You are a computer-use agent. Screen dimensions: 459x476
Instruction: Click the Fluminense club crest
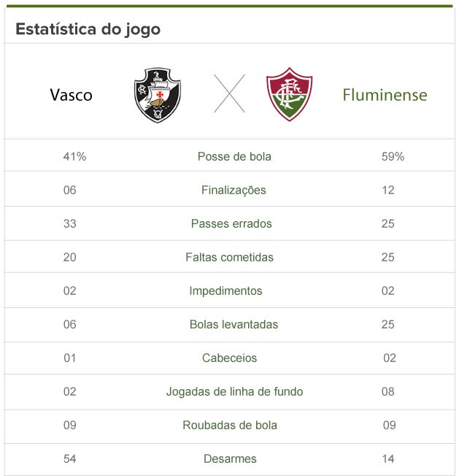[x=289, y=95]
